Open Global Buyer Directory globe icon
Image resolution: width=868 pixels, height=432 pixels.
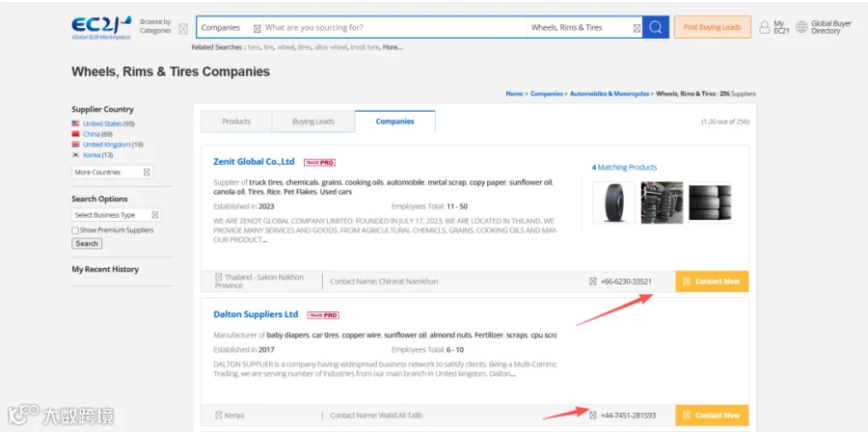(801, 27)
